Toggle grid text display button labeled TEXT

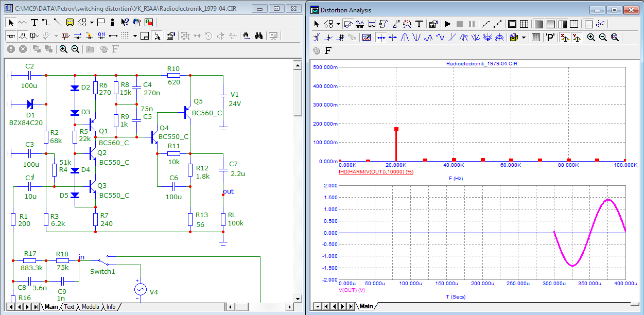tap(11, 36)
